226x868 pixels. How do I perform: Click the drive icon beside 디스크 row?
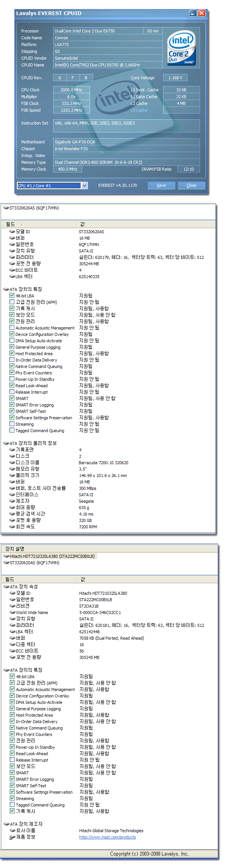tap(12, 456)
